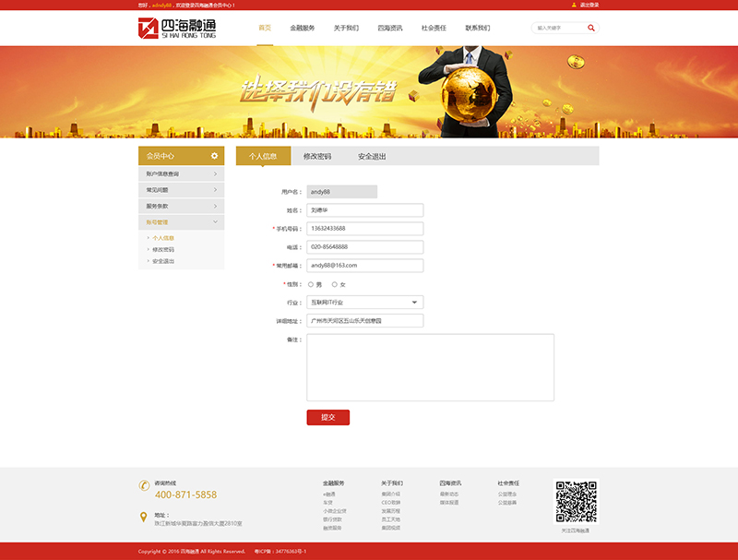Click the 常用邮箱 input field
This screenshot has width=738, height=560.
[x=364, y=266]
